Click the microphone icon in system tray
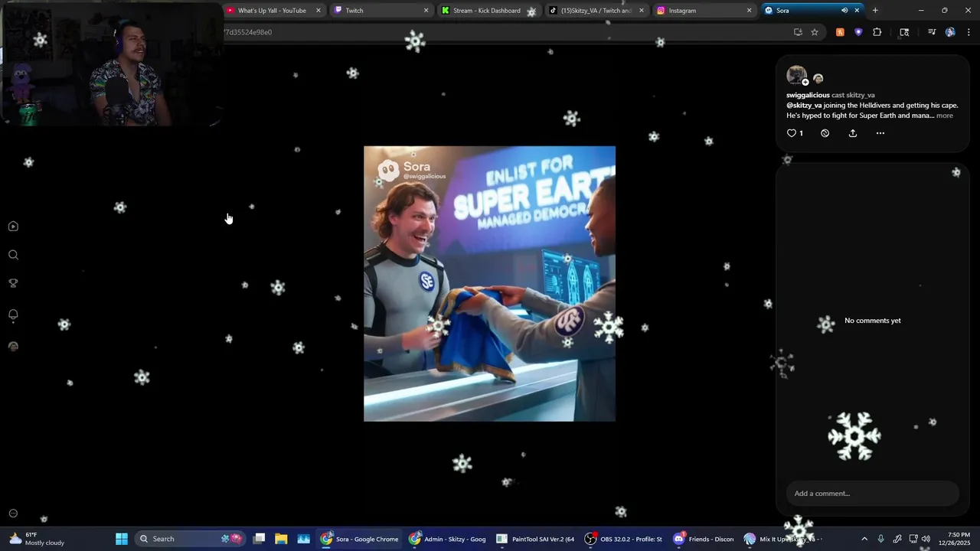Screen dimensions: 980x551 pos(881,539)
